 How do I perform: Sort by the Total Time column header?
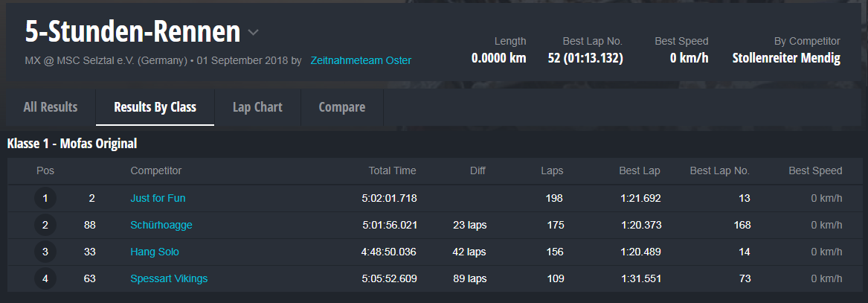392,171
